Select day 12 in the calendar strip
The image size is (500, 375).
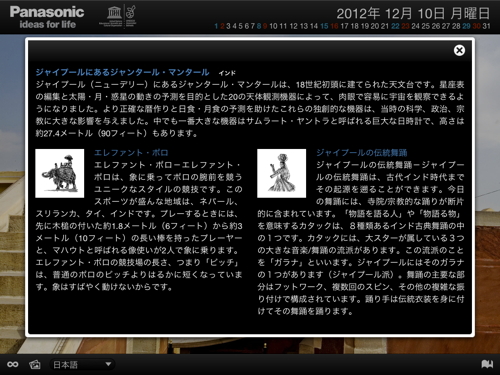(294, 26)
